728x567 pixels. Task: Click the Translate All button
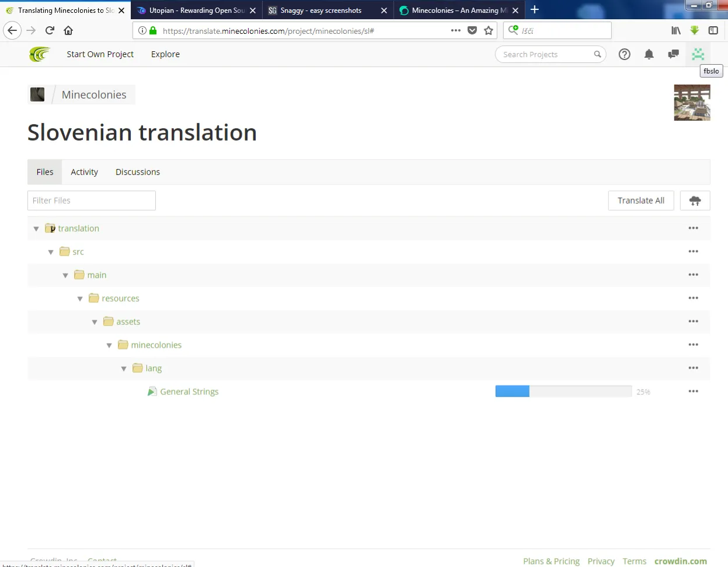640,201
